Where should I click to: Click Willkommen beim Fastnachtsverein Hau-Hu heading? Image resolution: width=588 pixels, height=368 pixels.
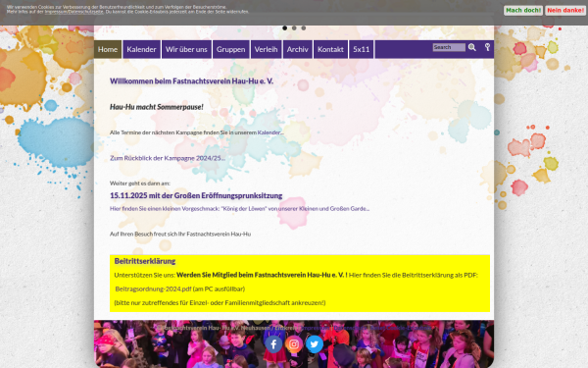pyautogui.click(x=192, y=81)
